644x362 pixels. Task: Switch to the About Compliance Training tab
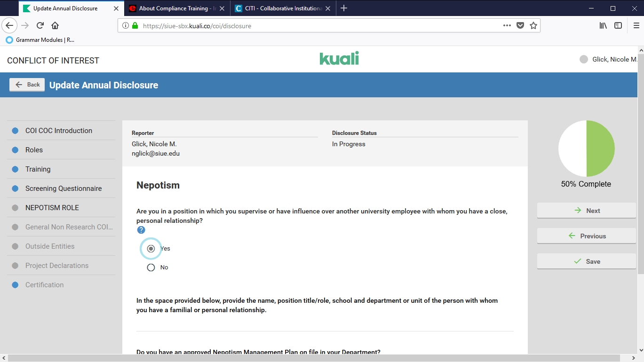(173, 8)
